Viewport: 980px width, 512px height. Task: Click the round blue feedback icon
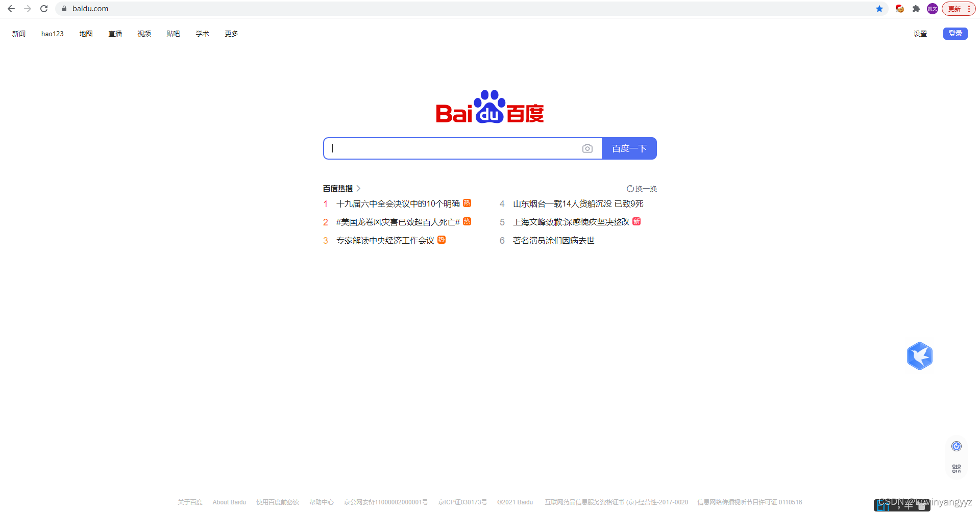[x=957, y=446]
